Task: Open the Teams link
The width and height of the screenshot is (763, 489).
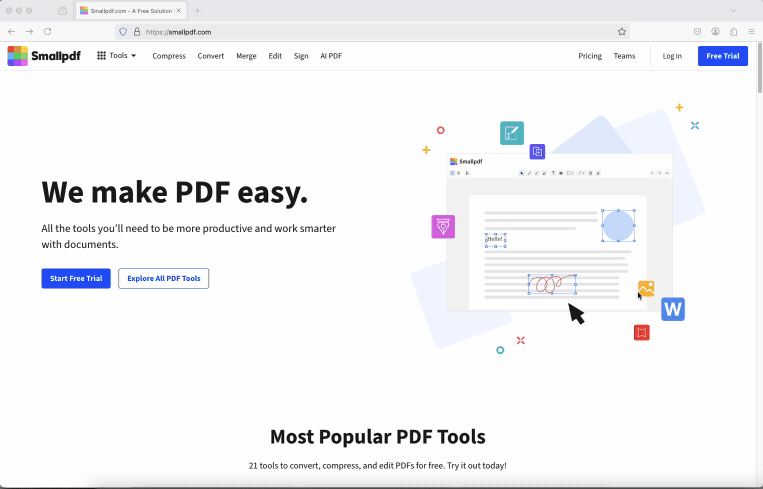Action: (624, 56)
